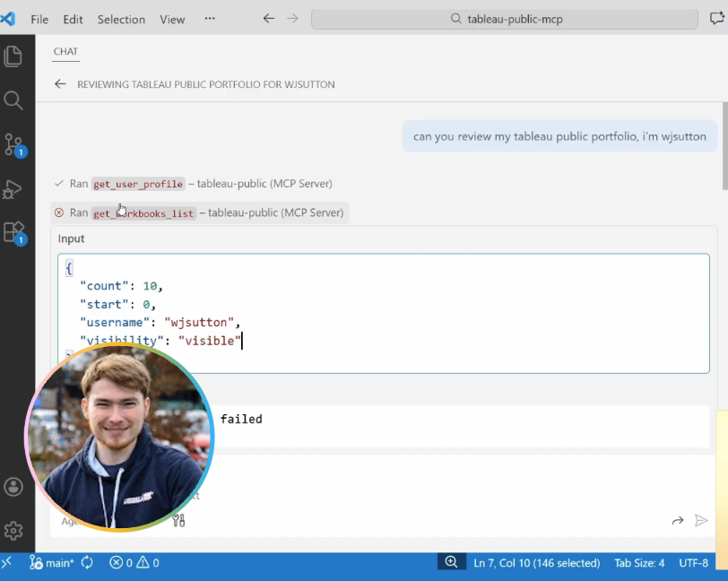Click inside the Input JSON editor box
The height and width of the screenshot is (581, 728).
[384, 313]
